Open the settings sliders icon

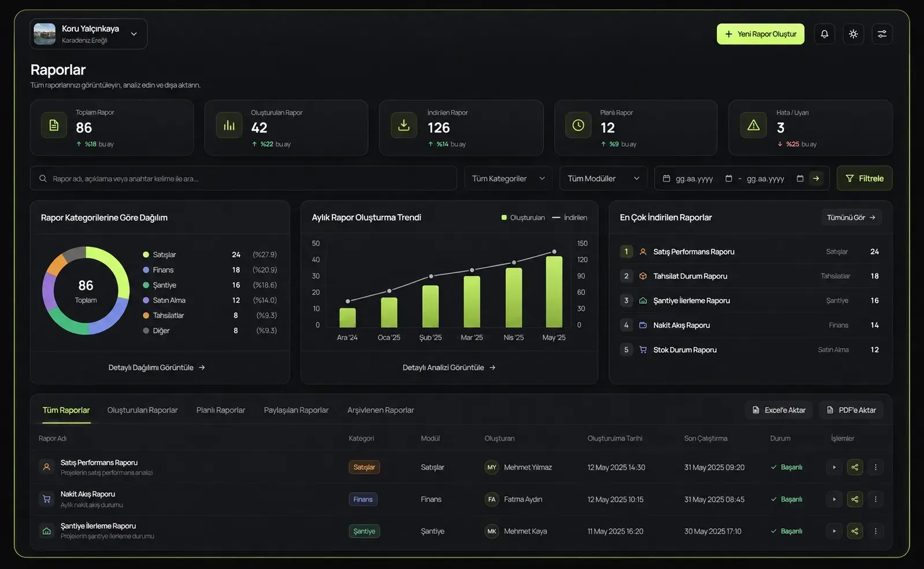tap(882, 34)
